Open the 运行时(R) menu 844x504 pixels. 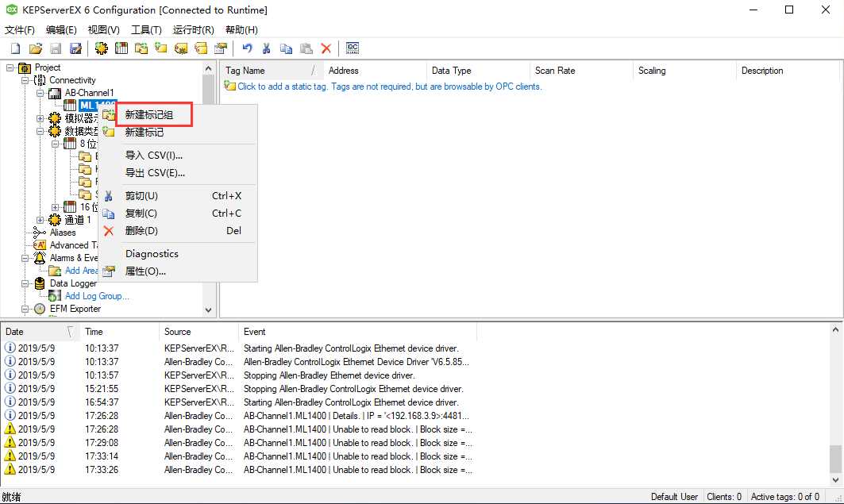point(193,30)
